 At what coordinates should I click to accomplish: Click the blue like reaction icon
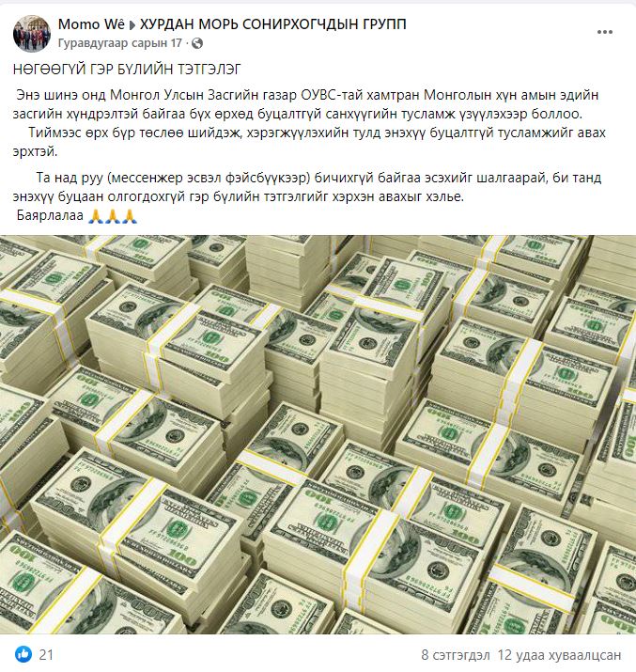(x=23, y=654)
